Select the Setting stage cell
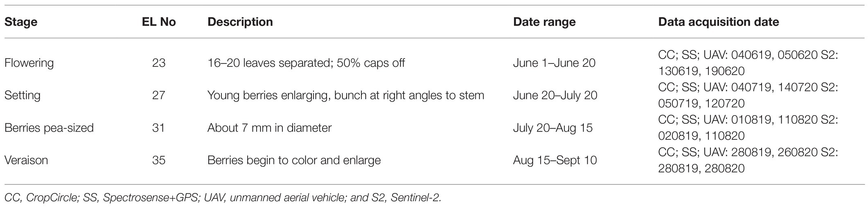The width and height of the screenshot is (868, 209). point(23,95)
